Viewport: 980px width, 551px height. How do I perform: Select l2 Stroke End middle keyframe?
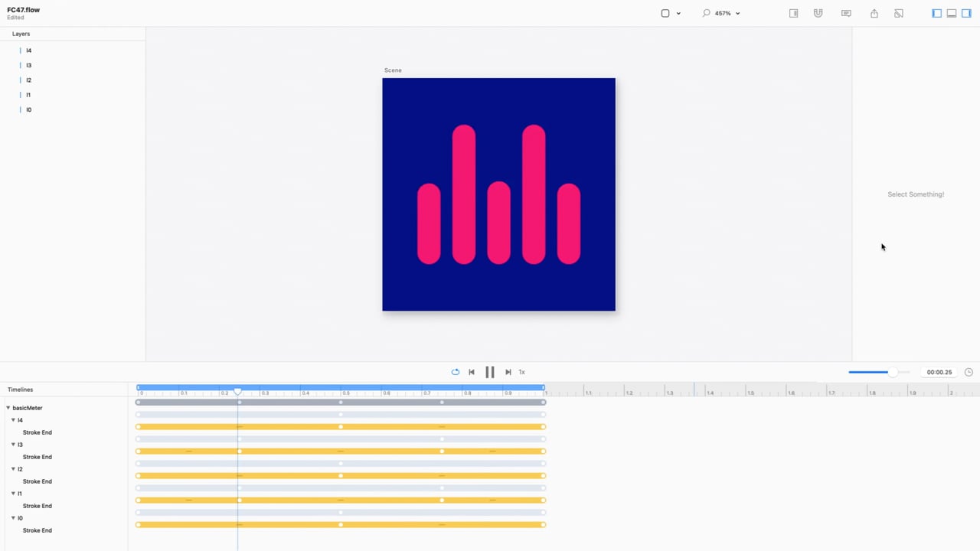click(x=341, y=476)
